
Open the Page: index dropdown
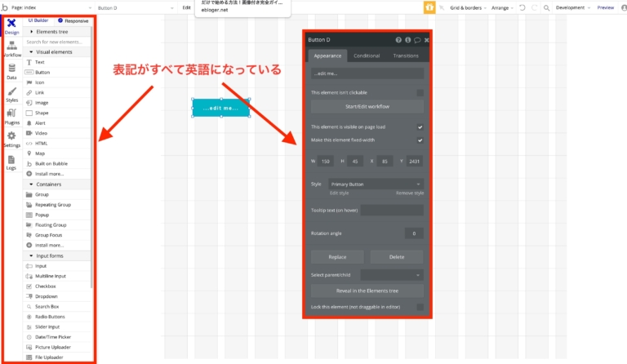pos(51,7)
